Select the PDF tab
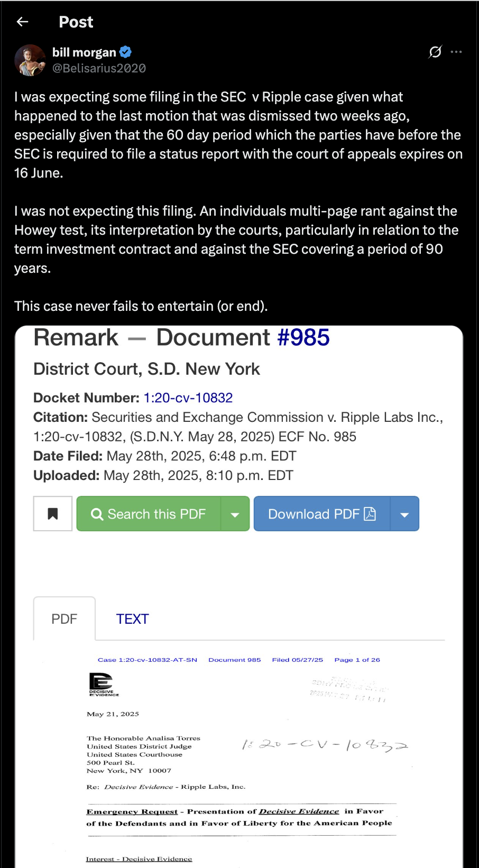This screenshot has height=868, width=479. (65, 618)
